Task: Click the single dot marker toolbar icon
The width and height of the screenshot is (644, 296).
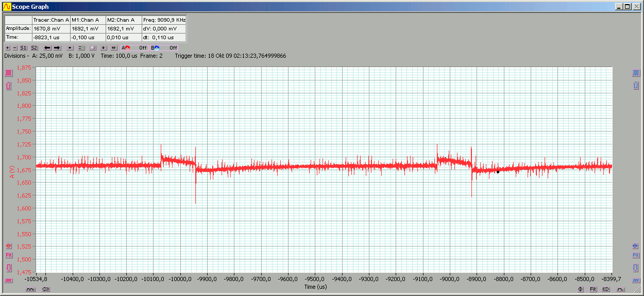Action: 70,47
